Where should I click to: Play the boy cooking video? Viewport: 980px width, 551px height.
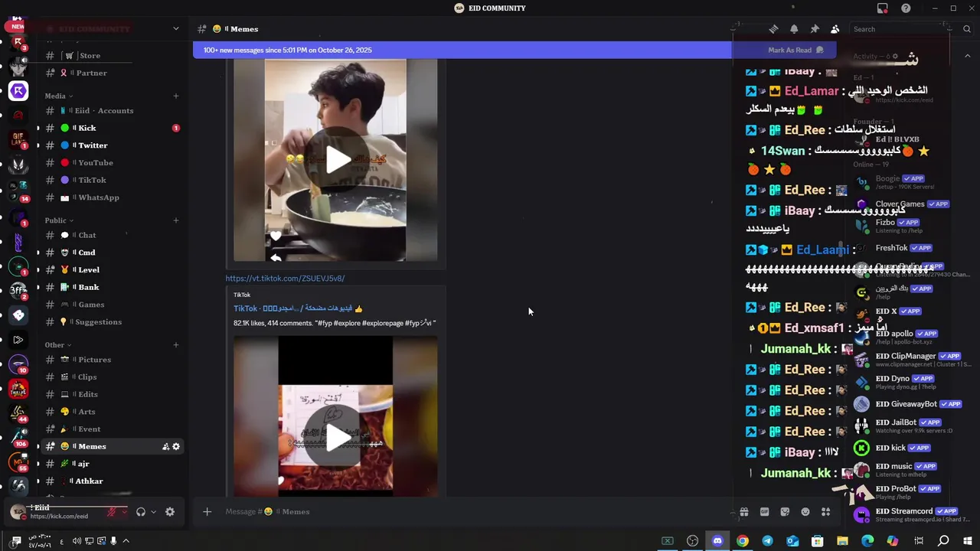(x=338, y=160)
